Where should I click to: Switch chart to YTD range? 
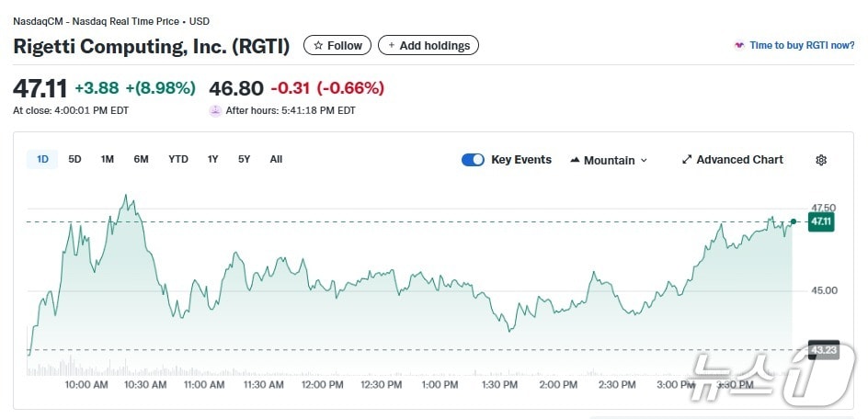[178, 159]
